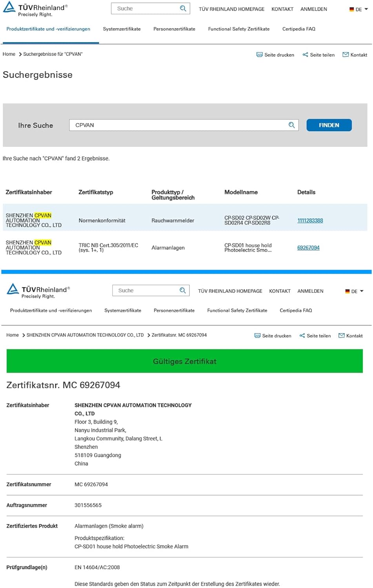Click the share icon beside upper Seite teilen
This screenshot has height=588, width=373.
click(305, 55)
